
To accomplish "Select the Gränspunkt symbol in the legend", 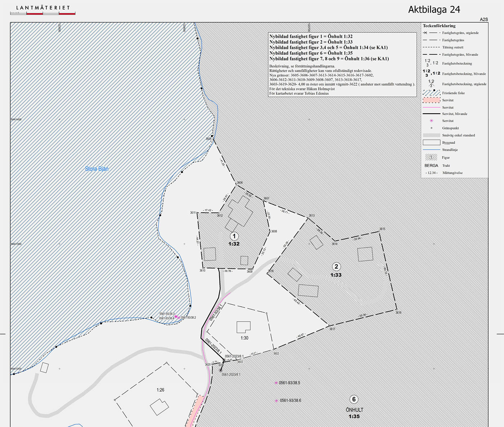I will pos(431,128).
